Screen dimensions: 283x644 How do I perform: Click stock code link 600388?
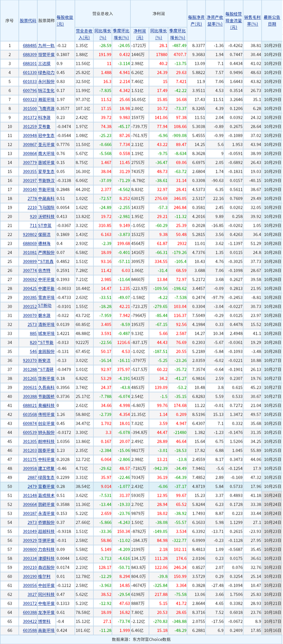pyautogui.click(x=30, y=613)
